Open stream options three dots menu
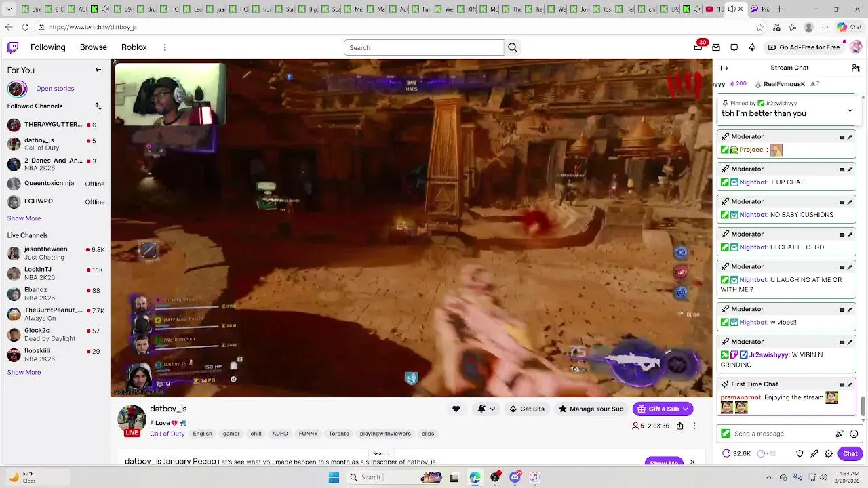Screen dimensions: 868x488 (x=694, y=426)
